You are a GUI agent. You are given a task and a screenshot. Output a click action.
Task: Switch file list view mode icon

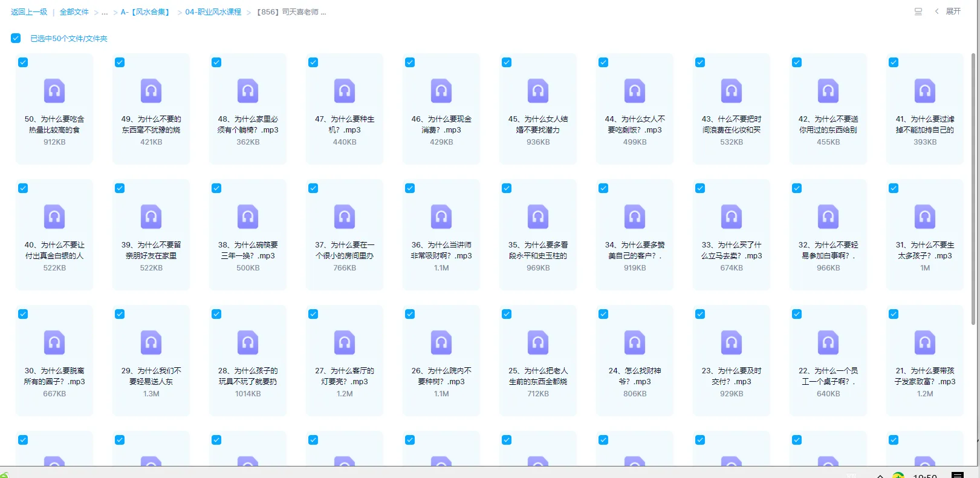918,11
